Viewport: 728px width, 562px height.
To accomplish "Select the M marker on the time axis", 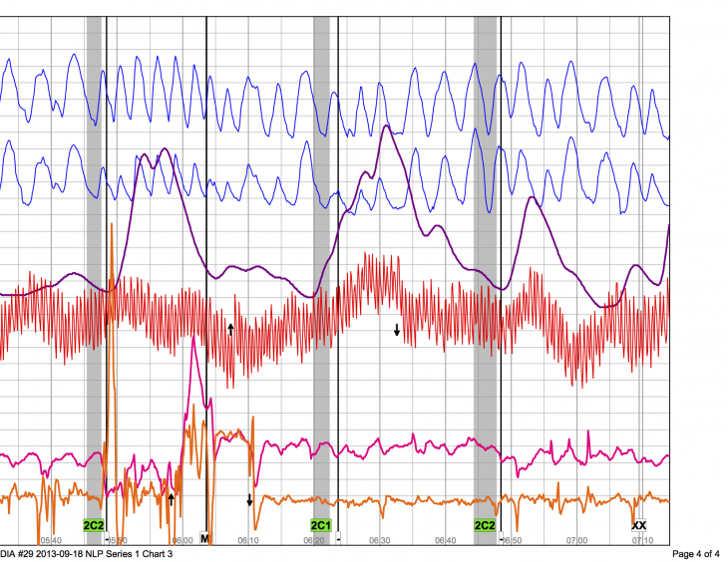I will click(204, 538).
